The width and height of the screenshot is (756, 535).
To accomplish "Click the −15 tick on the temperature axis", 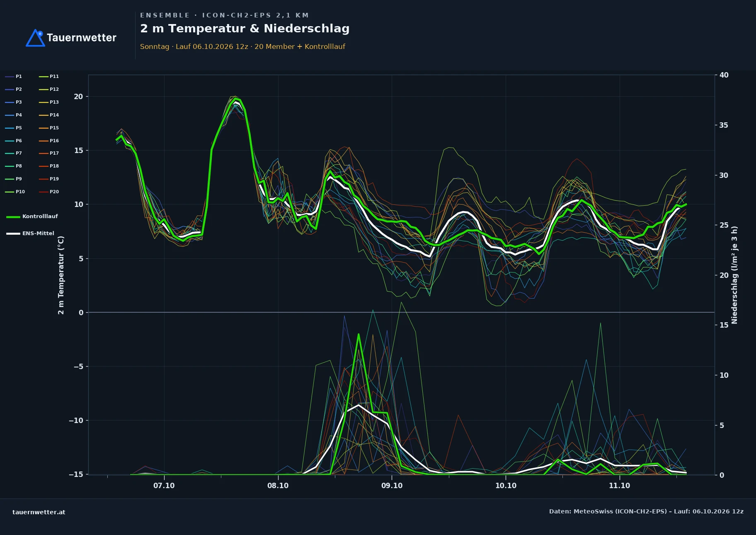I will pyautogui.click(x=76, y=474).
